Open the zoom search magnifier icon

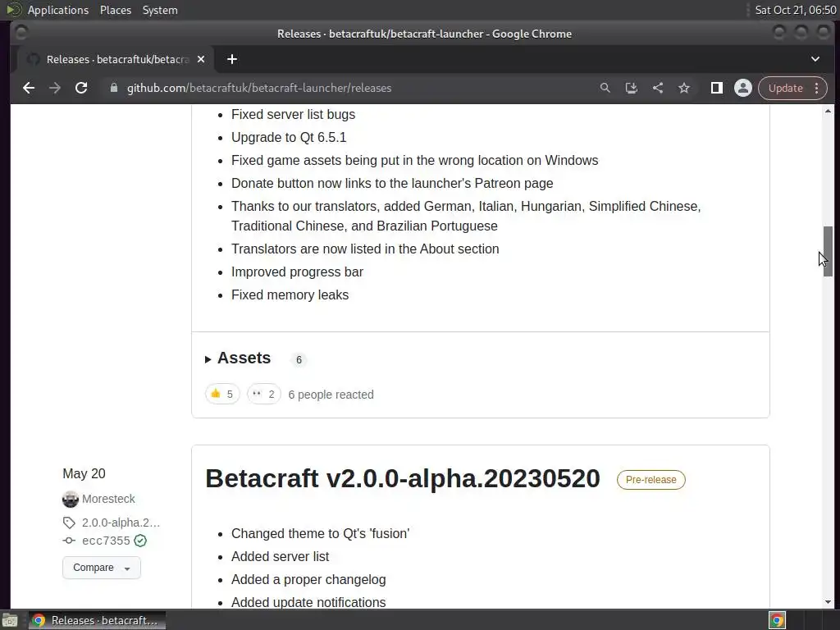coord(605,88)
